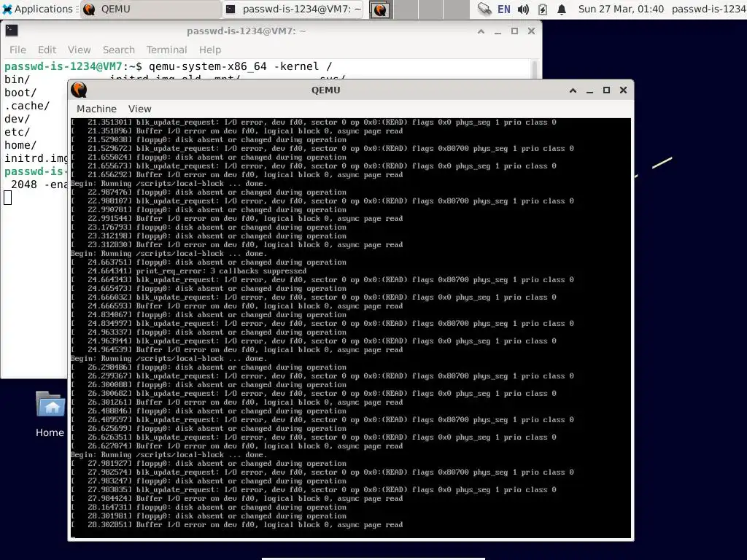Activate the terminal taskbar button passwd-is-1234@VM7
Viewport: 747px width, 560px height.
coord(293,9)
